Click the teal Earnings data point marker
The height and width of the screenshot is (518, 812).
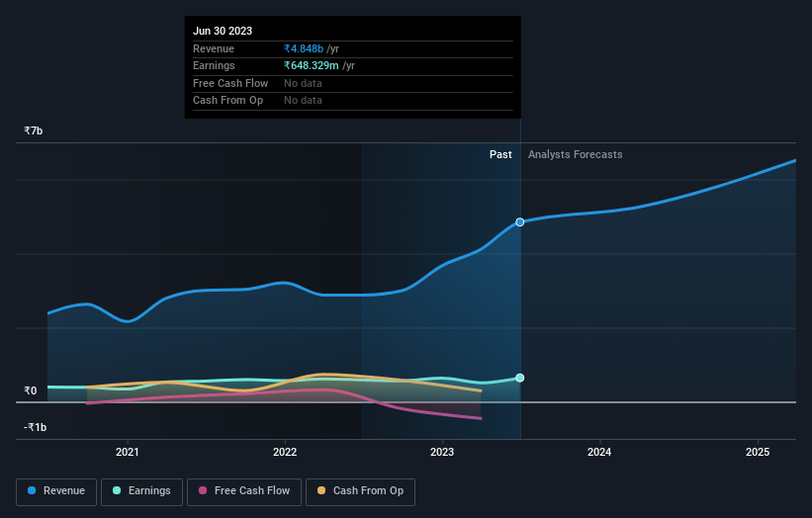520,378
